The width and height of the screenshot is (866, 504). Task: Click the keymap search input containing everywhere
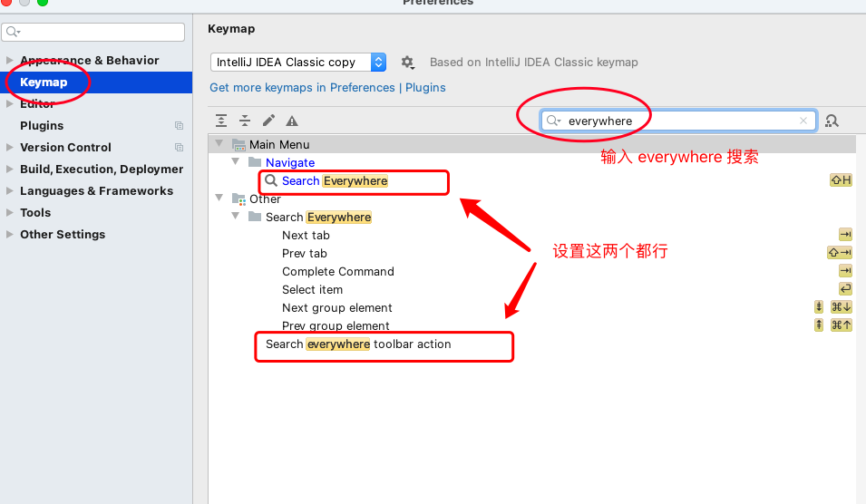pyautogui.click(x=679, y=121)
